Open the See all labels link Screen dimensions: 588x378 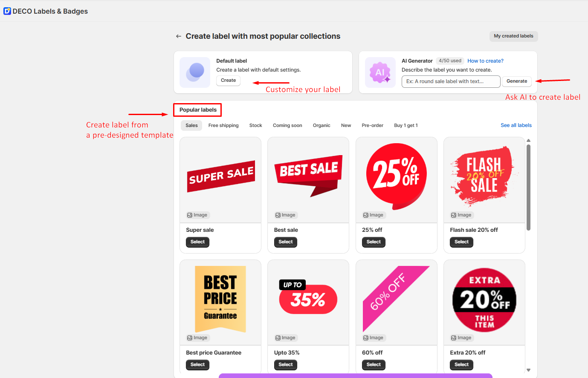point(516,125)
